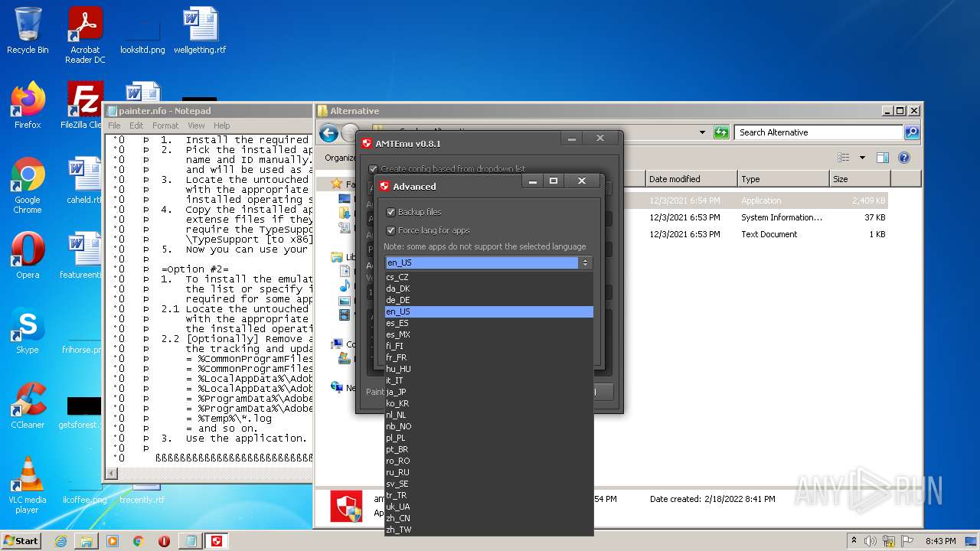Click the Opera icon in the taskbar
This screenshot has width=980, height=551.
click(164, 541)
